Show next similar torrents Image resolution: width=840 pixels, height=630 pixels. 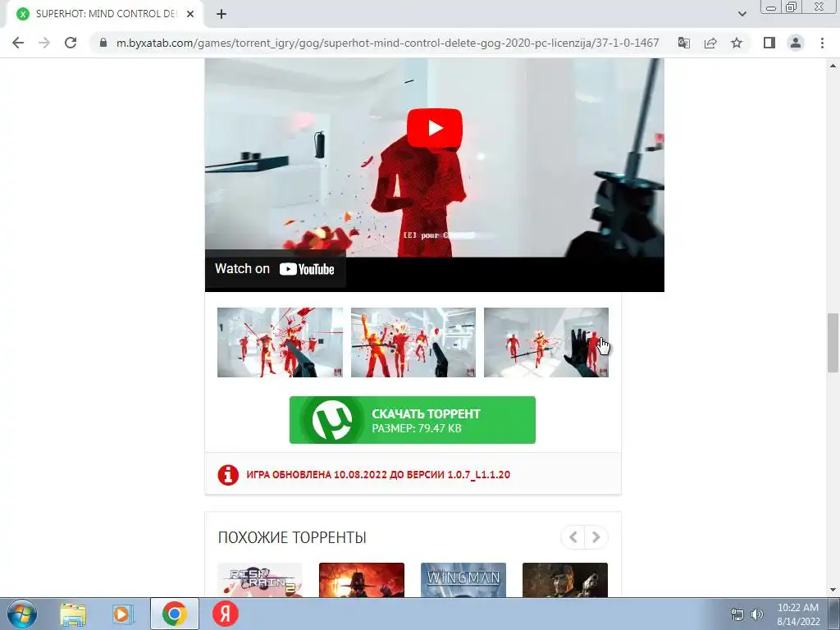(x=596, y=536)
